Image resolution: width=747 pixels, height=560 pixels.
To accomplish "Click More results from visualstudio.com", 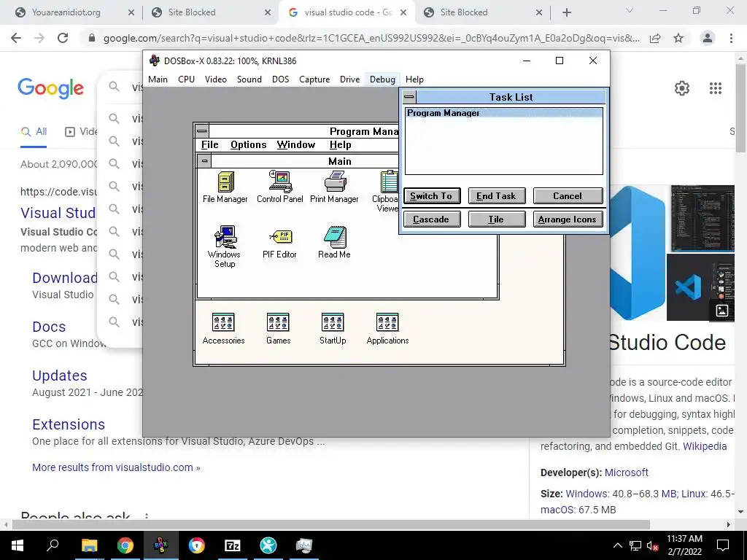I will (116, 467).
